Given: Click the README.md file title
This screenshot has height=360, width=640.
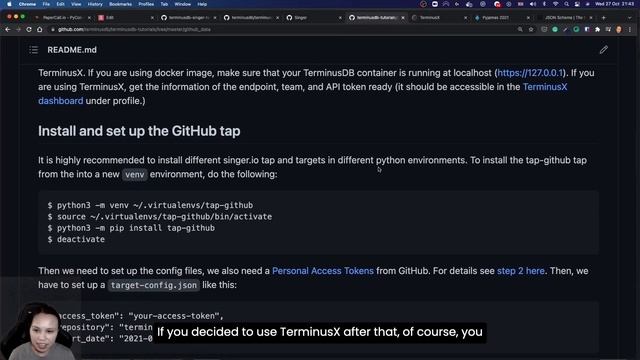Looking at the screenshot, I should point(72,50).
